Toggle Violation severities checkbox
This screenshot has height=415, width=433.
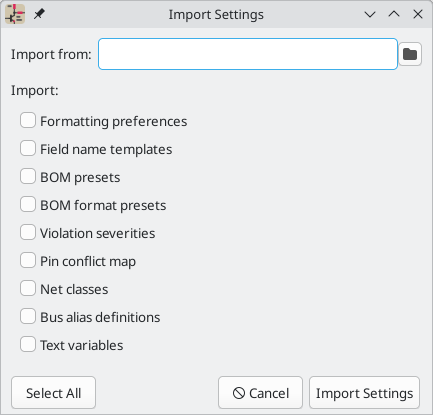tap(28, 232)
